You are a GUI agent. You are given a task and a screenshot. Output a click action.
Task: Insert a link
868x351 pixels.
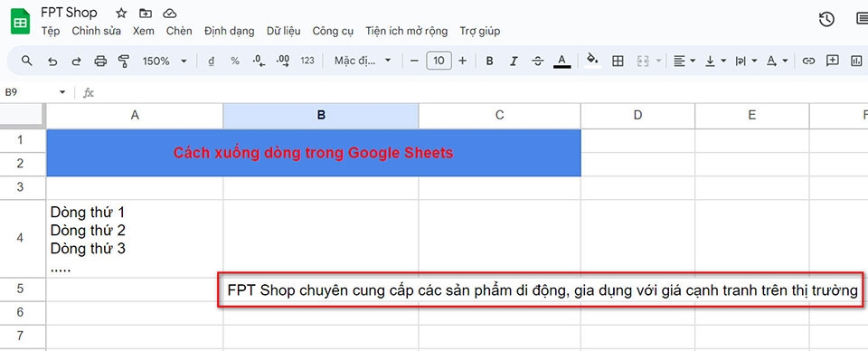(x=808, y=62)
